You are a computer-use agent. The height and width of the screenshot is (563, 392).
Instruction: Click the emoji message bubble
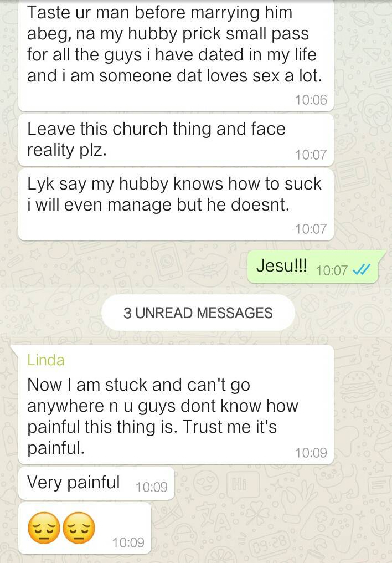85,528
